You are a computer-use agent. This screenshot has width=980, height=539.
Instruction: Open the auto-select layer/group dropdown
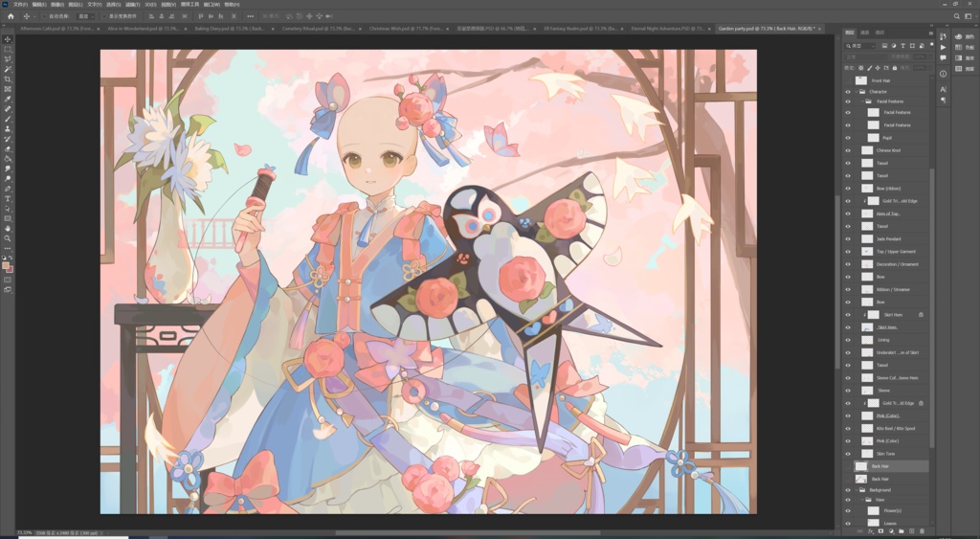click(85, 16)
